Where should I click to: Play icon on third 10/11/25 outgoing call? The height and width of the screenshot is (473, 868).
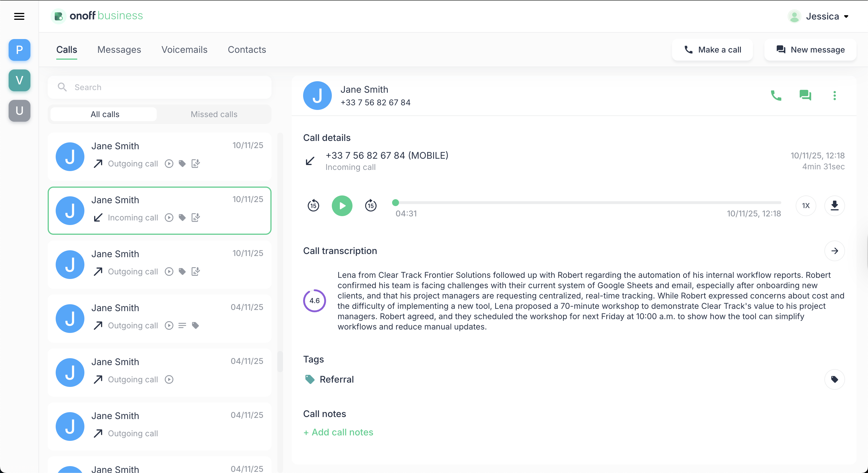[169, 272]
